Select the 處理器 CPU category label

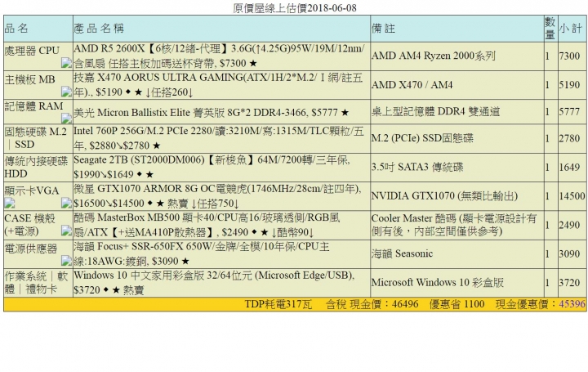point(32,51)
